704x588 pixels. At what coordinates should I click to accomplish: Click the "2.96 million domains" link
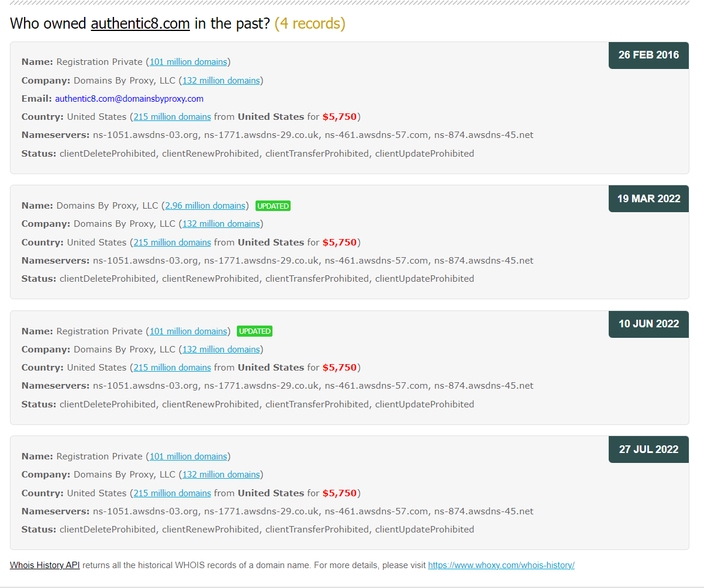coord(205,205)
